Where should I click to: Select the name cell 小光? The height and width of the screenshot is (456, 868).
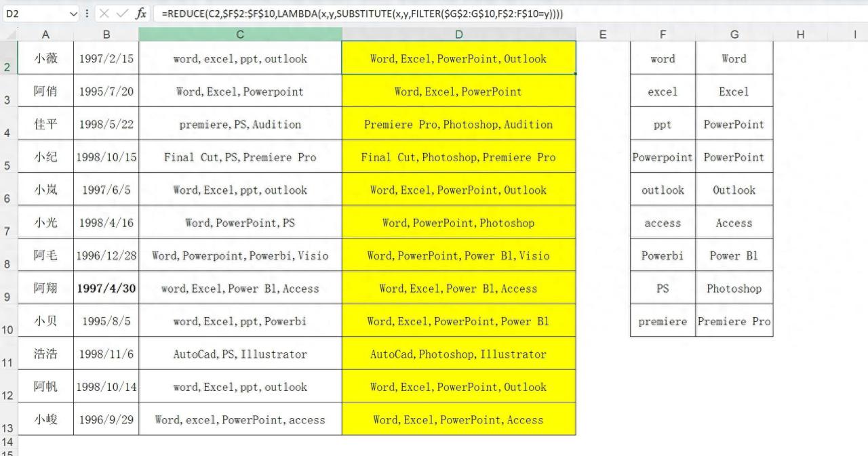[x=45, y=223]
